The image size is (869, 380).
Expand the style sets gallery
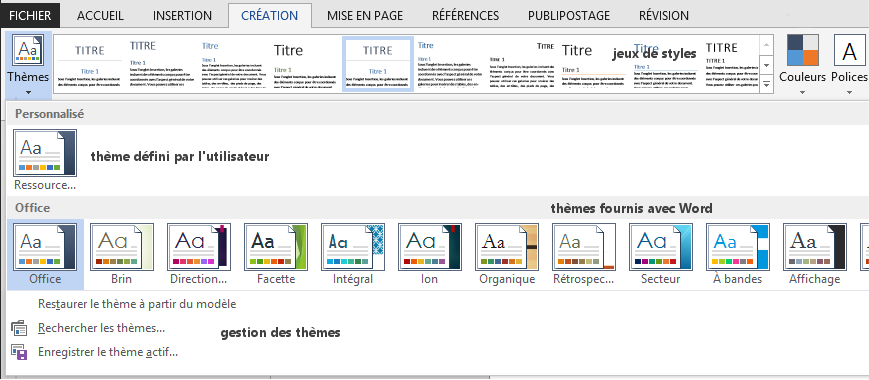click(767, 85)
